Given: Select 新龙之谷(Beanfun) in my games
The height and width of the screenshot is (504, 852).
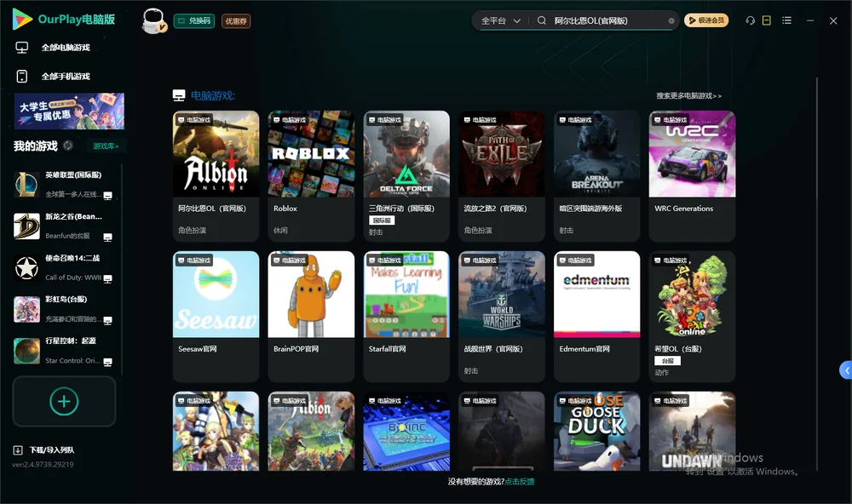Looking at the screenshot, I should pyautogui.click(x=66, y=226).
